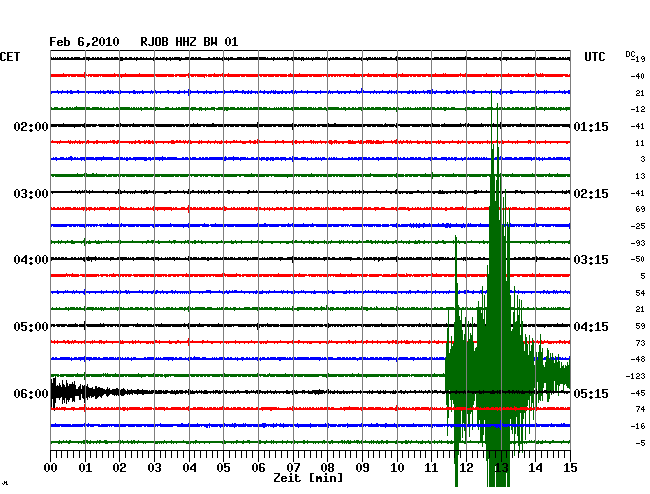650x494 pixels.
Task: Click the x-axis minute label '04'
Action: pyautogui.click(x=189, y=468)
